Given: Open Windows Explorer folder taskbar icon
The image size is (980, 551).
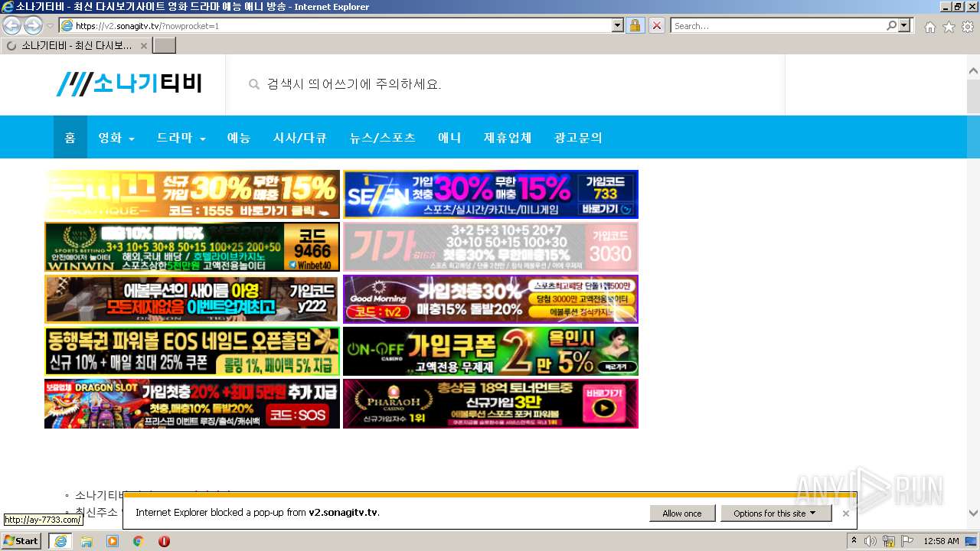Looking at the screenshot, I should tap(87, 541).
